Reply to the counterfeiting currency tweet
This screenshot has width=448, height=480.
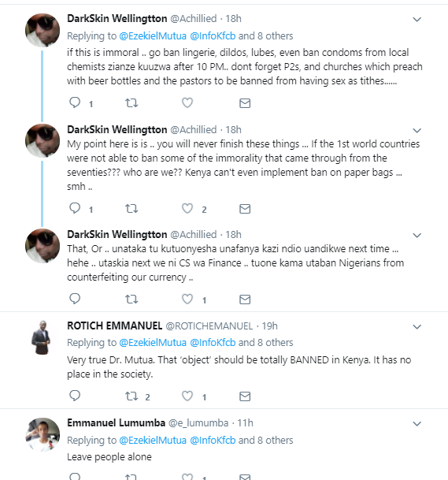tap(75, 299)
